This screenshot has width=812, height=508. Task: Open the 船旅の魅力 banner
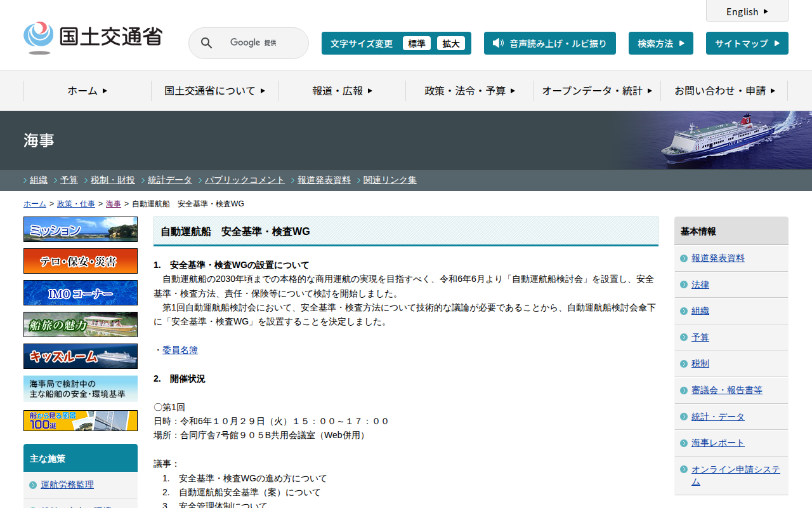81,324
